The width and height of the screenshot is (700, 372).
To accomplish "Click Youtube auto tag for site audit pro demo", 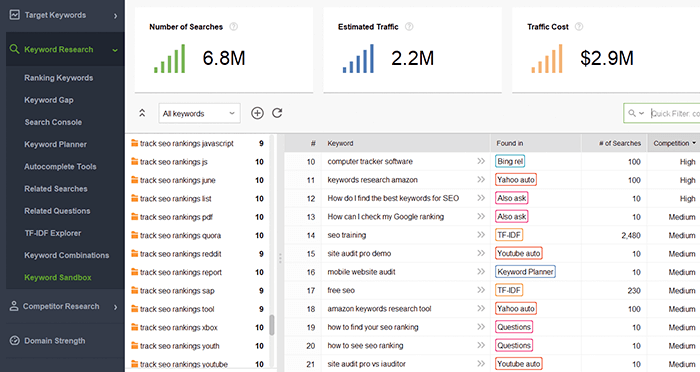I will click(519, 253).
